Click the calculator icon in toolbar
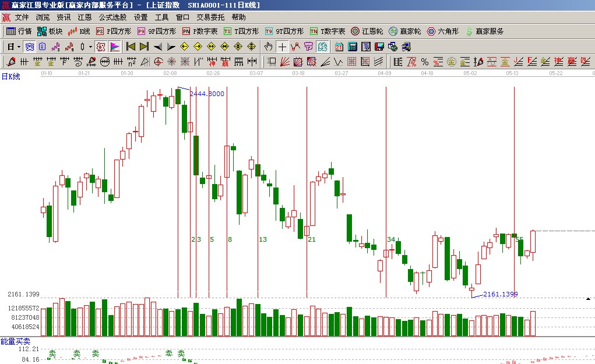The width and height of the screenshot is (595, 364). click(353, 47)
